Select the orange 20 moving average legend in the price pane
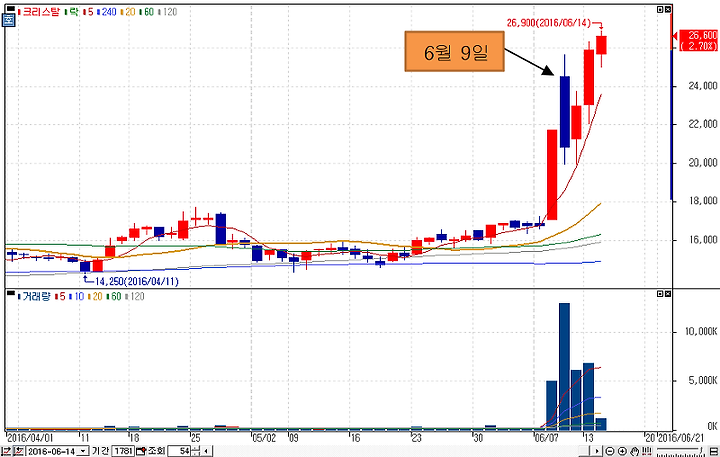 (128, 11)
